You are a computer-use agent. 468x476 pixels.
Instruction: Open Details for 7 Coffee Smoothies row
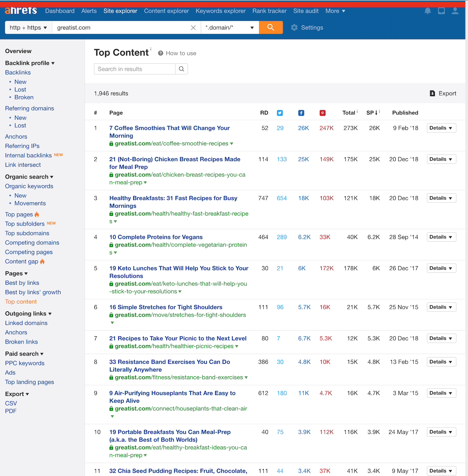[x=441, y=128]
